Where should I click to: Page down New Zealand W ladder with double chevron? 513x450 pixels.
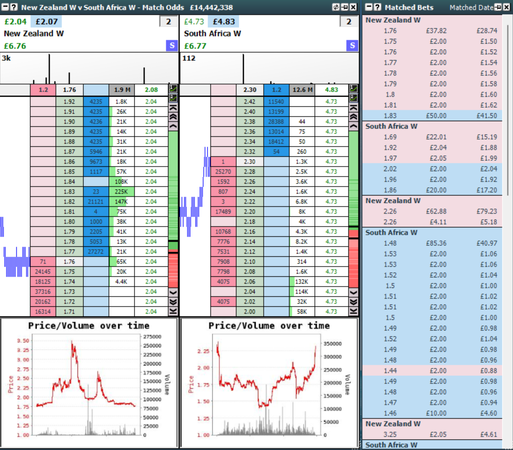tap(173, 302)
